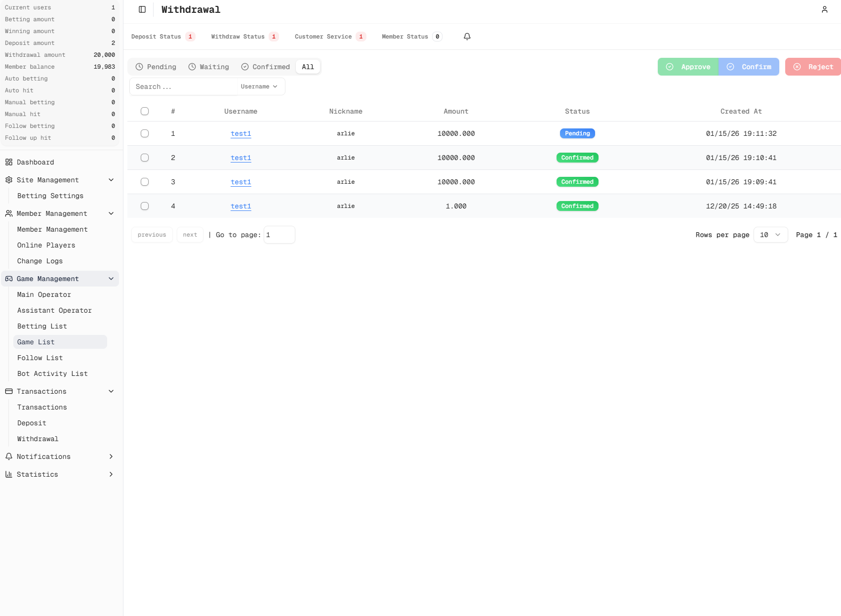841x616 pixels.
Task: Focus the Go to page input field
Action: tap(279, 235)
